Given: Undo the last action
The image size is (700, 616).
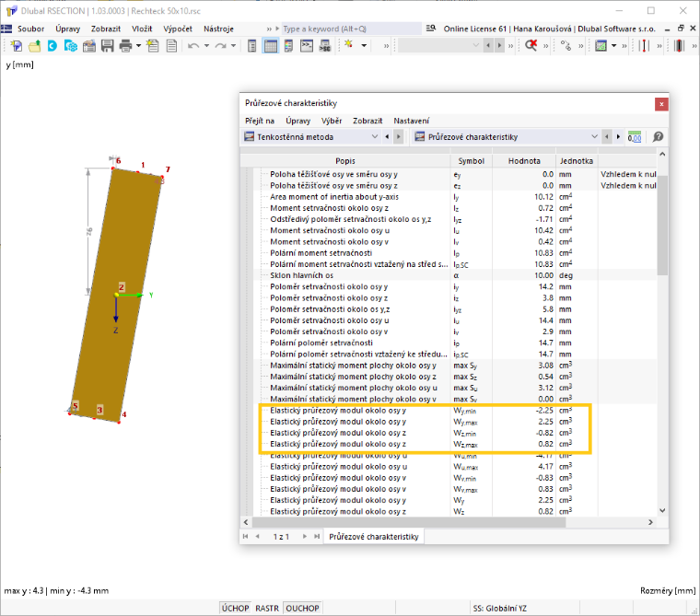Looking at the screenshot, I should (x=193, y=45).
